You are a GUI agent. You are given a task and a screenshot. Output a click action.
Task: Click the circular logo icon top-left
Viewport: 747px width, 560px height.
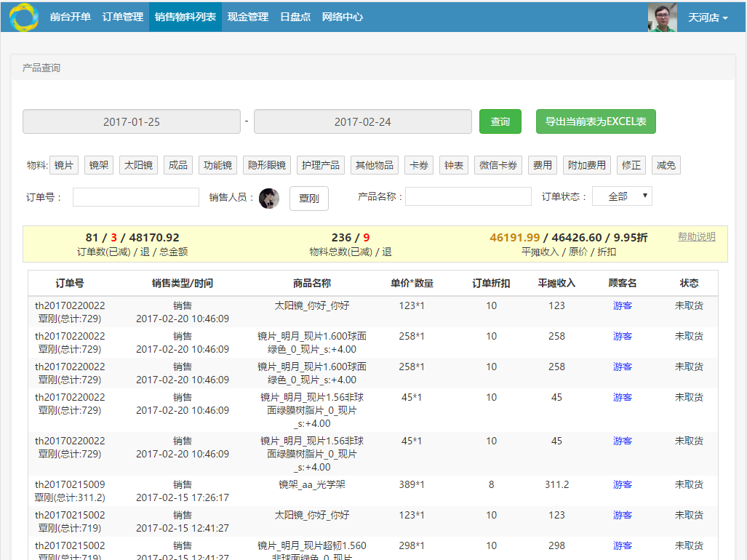[23, 16]
